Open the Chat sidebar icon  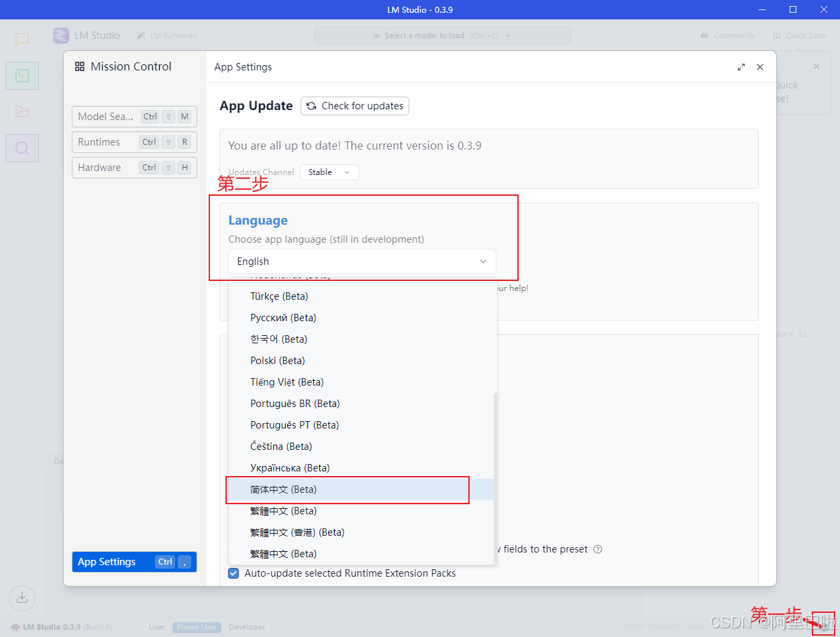pyautogui.click(x=22, y=39)
